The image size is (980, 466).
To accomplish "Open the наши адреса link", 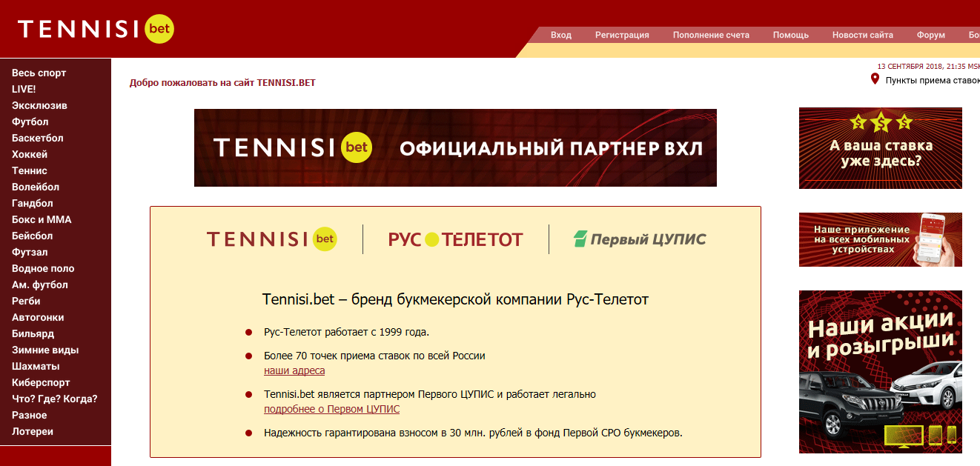I will [x=294, y=370].
